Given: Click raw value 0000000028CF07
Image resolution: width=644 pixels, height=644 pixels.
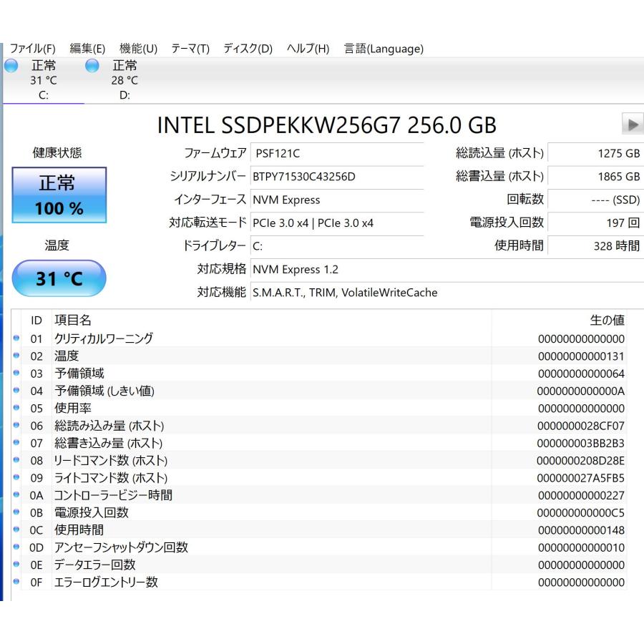Looking at the screenshot, I should [x=581, y=426].
